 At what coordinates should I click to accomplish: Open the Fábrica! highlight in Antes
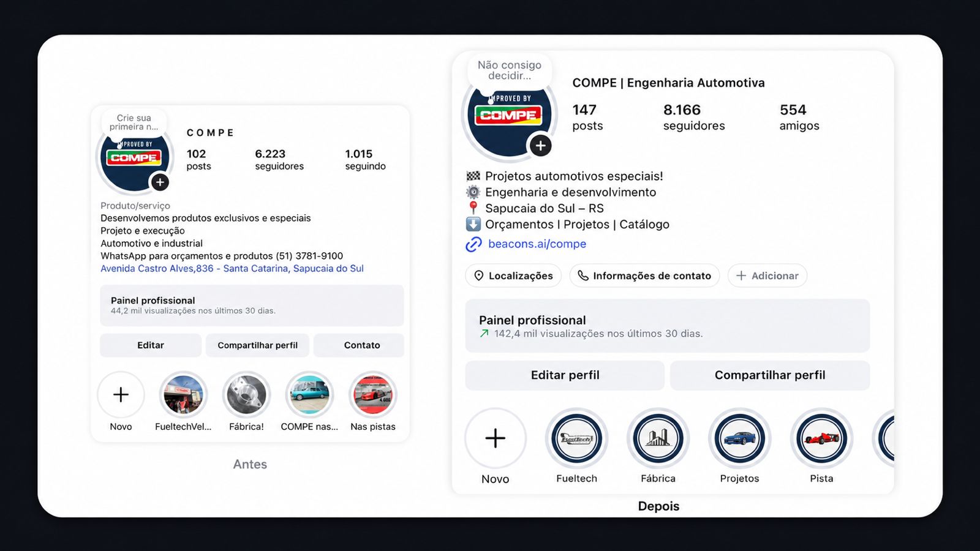[x=246, y=395]
